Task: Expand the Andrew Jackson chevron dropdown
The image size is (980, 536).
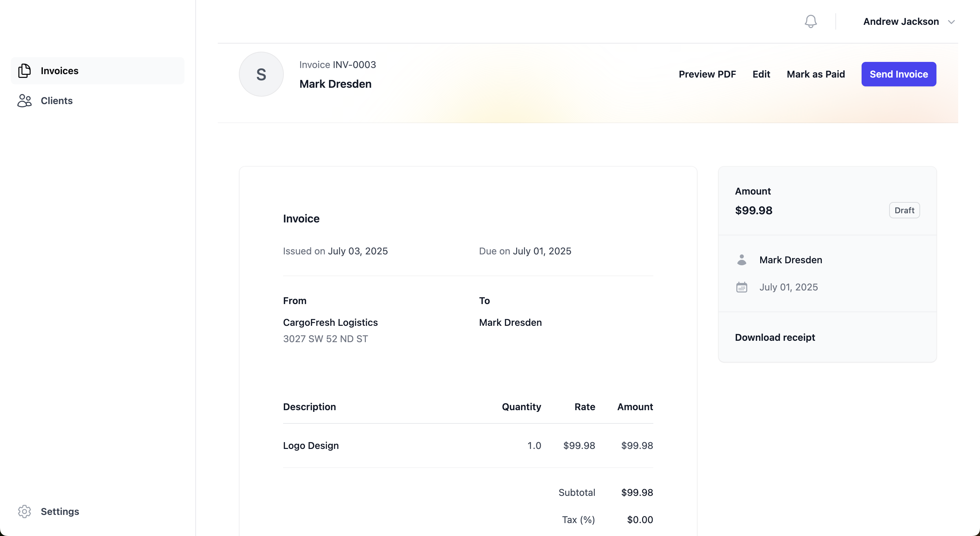Action: [x=951, y=22]
